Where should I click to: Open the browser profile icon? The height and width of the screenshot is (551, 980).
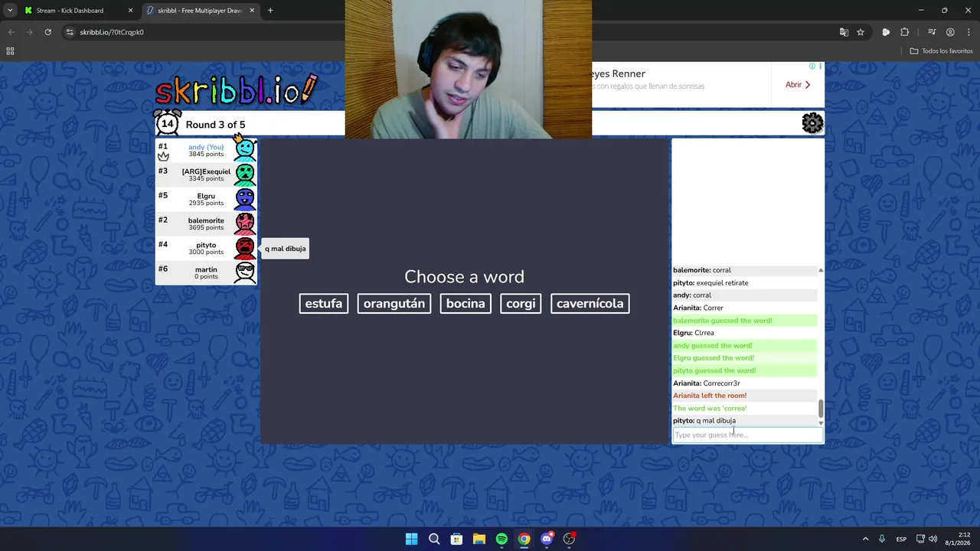click(950, 32)
